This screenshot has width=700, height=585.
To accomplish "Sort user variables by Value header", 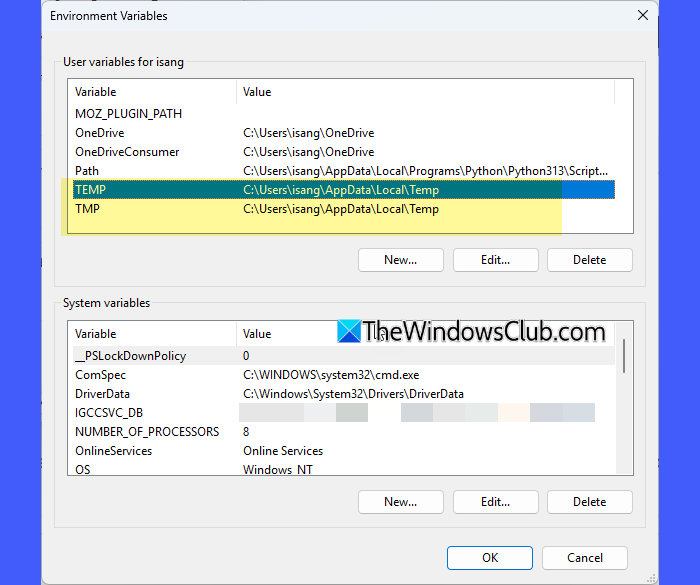I will click(425, 92).
